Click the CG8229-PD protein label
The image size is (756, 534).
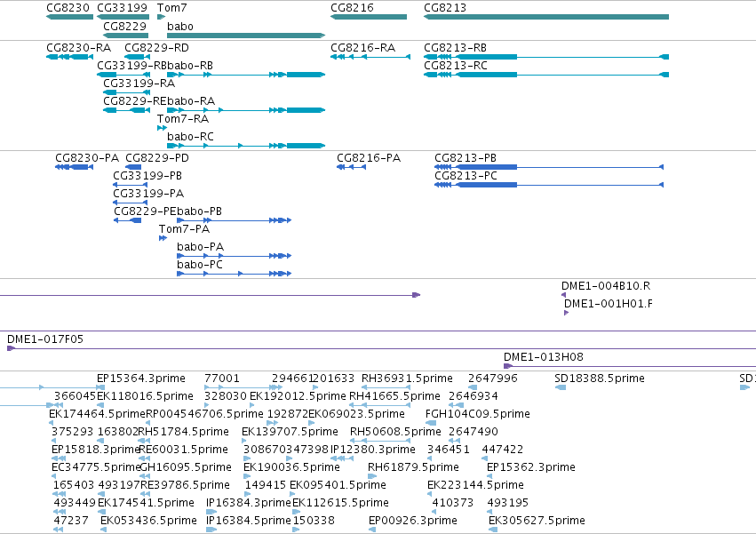coord(157,158)
